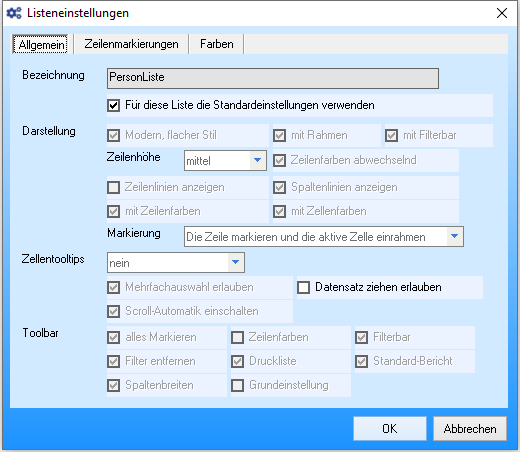520x452 pixels.
Task: Toggle the mit Rahmen checkbox
Action: coord(279,135)
